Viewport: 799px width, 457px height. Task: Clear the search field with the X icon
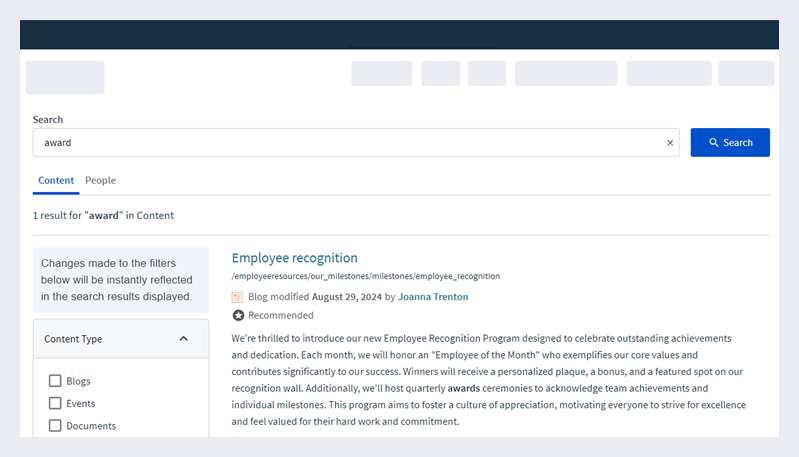pyautogui.click(x=670, y=143)
